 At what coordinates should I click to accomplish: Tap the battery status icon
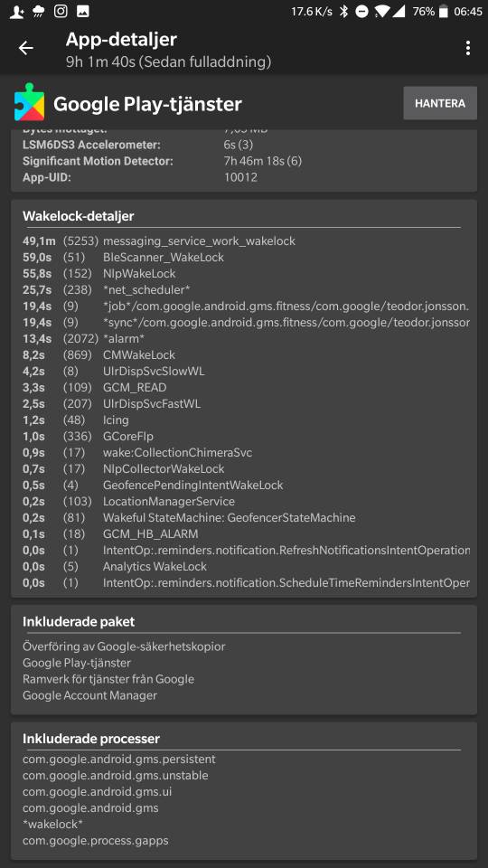[443, 11]
